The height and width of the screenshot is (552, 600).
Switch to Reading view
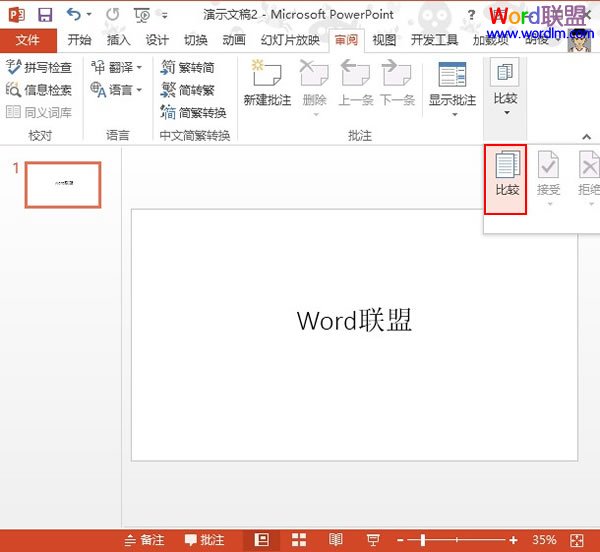coord(336,540)
